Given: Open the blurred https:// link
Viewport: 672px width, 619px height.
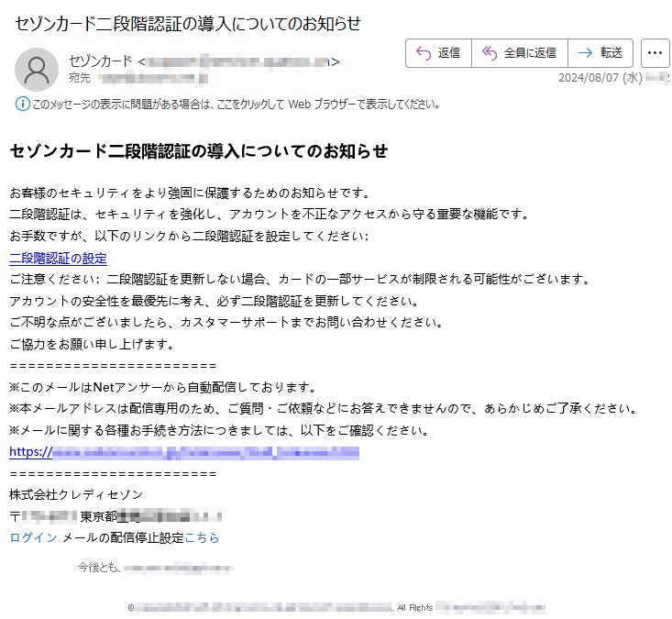Looking at the screenshot, I should (184, 452).
